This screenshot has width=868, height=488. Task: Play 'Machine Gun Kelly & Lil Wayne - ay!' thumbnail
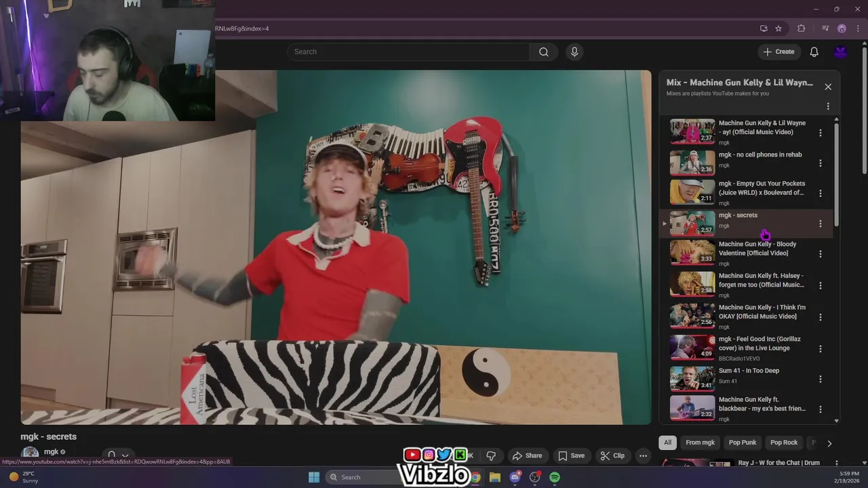tap(692, 131)
